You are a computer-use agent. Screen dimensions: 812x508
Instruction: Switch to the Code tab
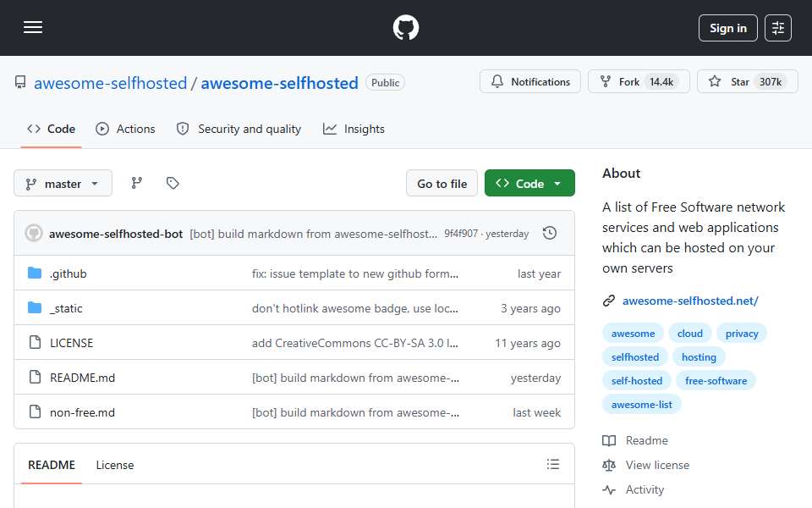point(52,129)
